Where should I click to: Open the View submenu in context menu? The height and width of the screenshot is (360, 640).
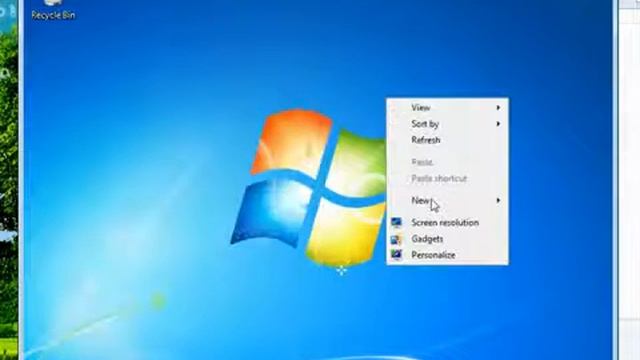pos(447,108)
